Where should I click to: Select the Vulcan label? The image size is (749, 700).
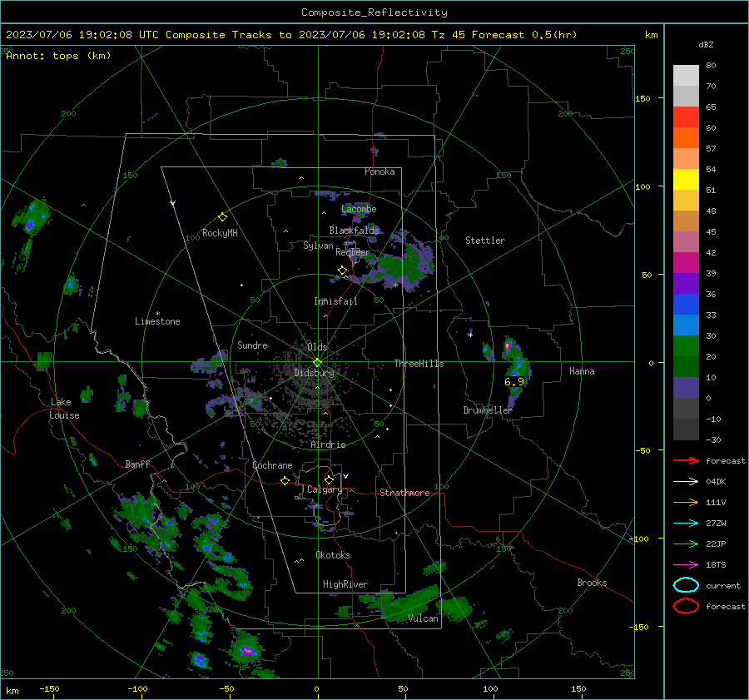pyautogui.click(x=423, y=618)
